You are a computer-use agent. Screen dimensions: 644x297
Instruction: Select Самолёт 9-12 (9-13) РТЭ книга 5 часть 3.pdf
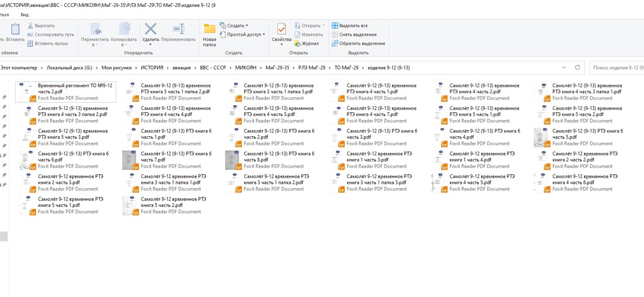click(x=66, y=137)
